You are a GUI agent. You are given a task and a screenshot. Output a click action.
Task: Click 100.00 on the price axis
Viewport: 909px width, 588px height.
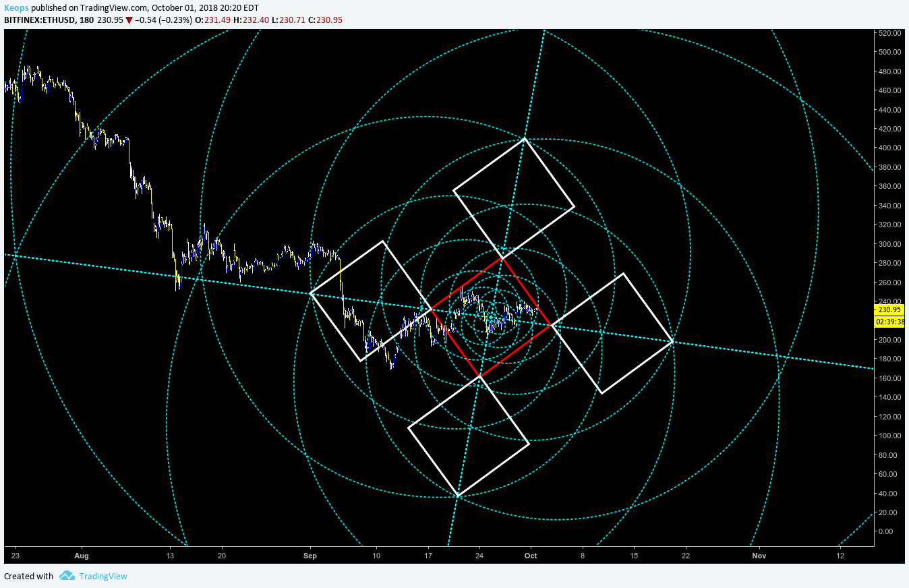coord(889,436)
